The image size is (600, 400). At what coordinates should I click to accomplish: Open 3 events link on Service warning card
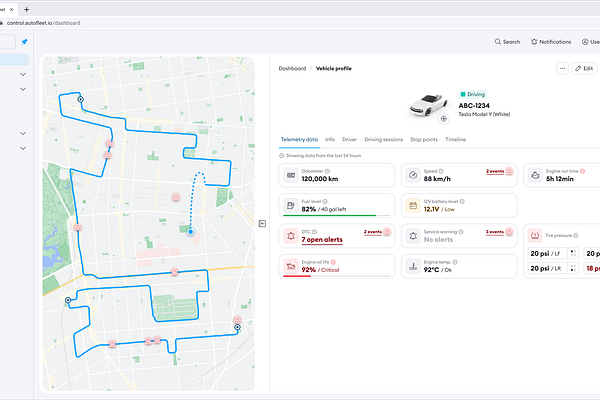(x=495, y=232)
